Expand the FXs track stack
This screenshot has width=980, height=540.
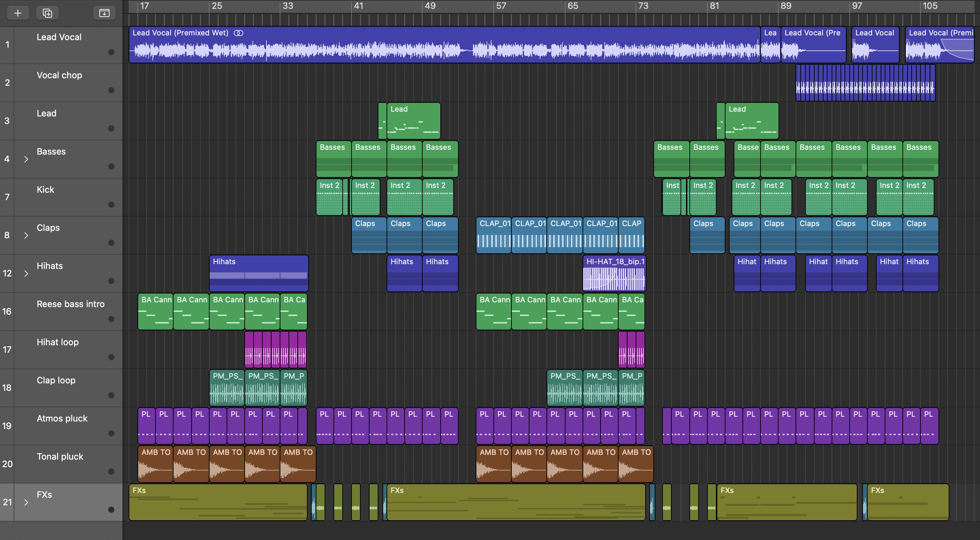click(x=26, y=502)
